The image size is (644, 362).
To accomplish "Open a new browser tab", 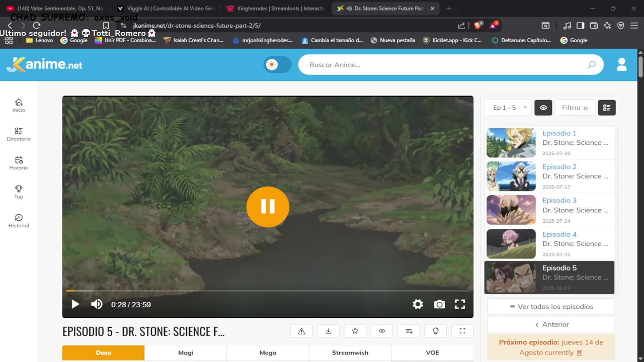I will (x=449, y=9).
